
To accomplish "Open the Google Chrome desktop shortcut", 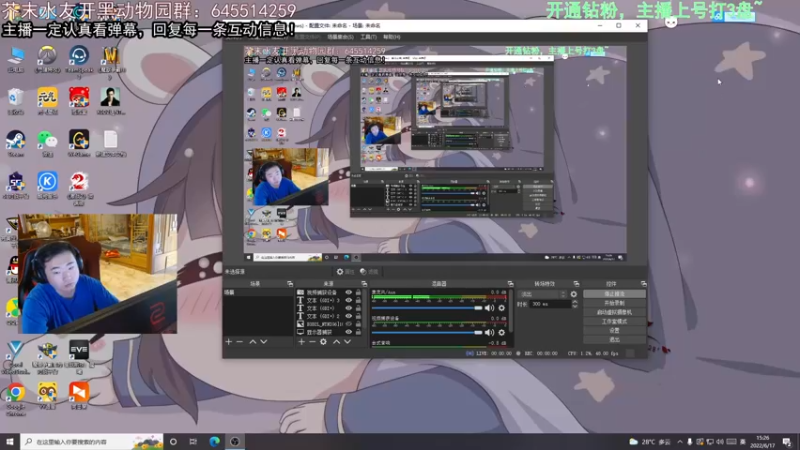I will click(x=16, y=395).
